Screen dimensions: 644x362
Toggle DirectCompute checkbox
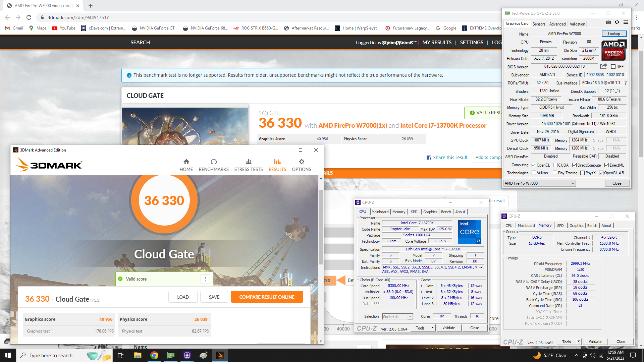575,165
